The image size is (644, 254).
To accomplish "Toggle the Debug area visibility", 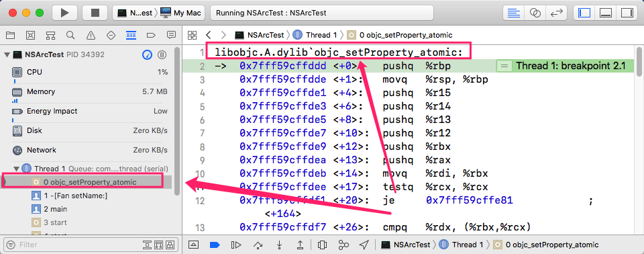I will pos(606,13).
